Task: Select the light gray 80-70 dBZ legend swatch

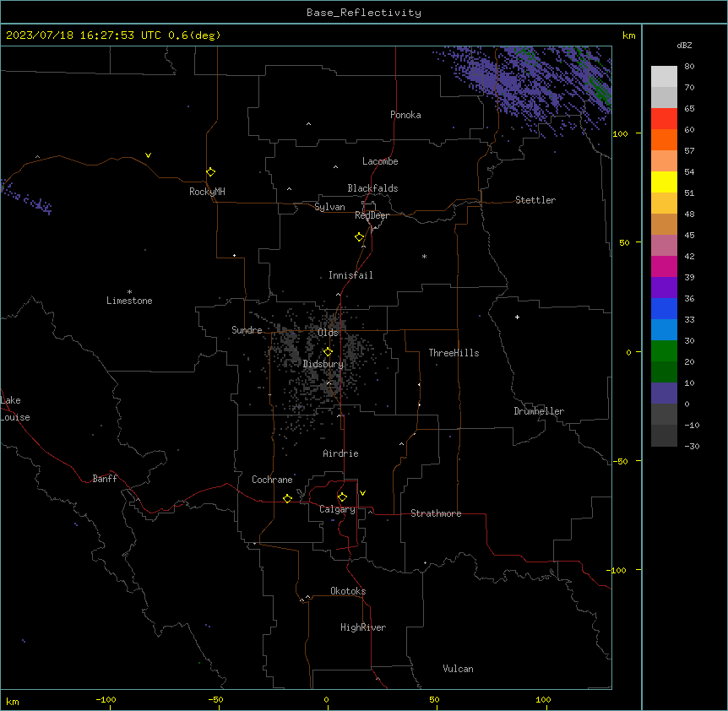Action: 664,77
